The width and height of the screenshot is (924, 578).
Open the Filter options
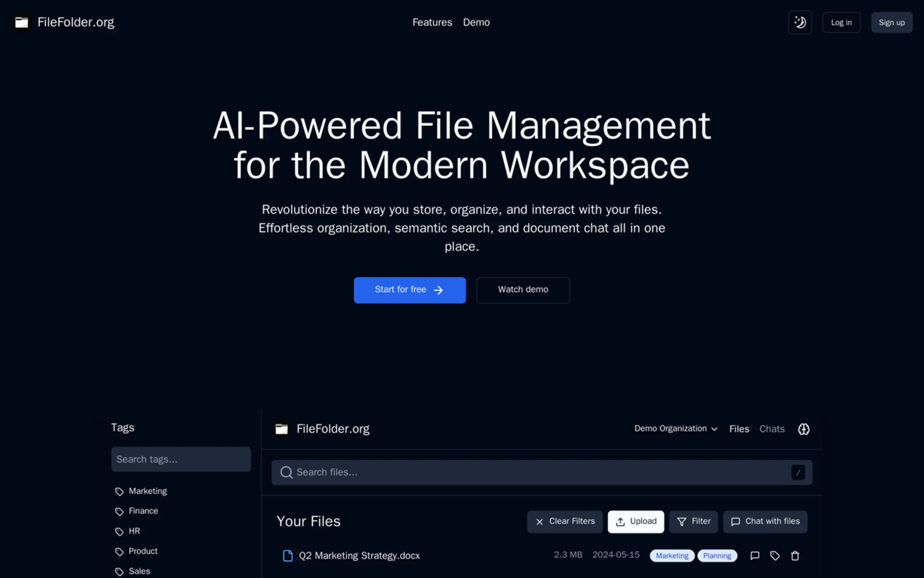pyautogui.click(x=693, y=522)
